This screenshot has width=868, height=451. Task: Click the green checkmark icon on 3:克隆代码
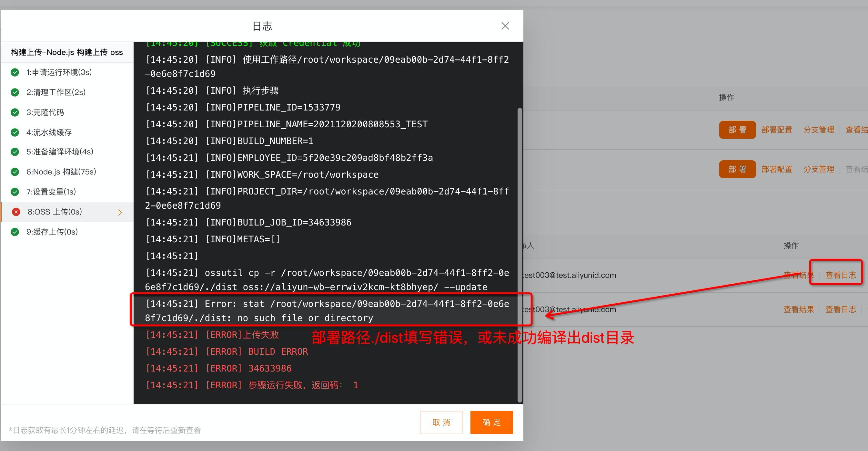click(15, 112)
